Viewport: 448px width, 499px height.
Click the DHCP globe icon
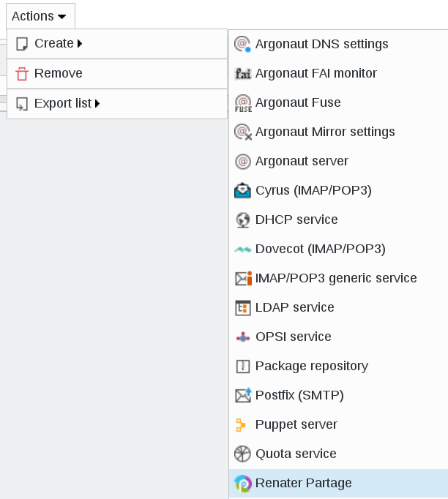[x=243, y=220]
